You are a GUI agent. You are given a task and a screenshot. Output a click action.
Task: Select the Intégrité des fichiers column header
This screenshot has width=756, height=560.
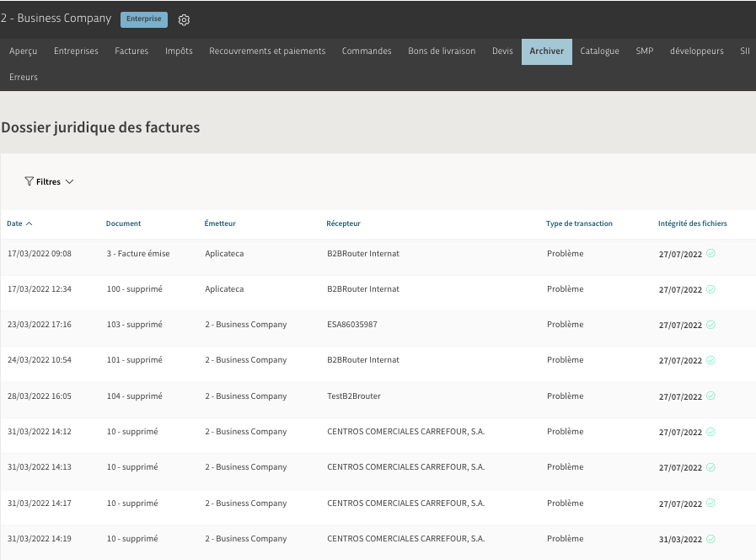click(692, 223)
